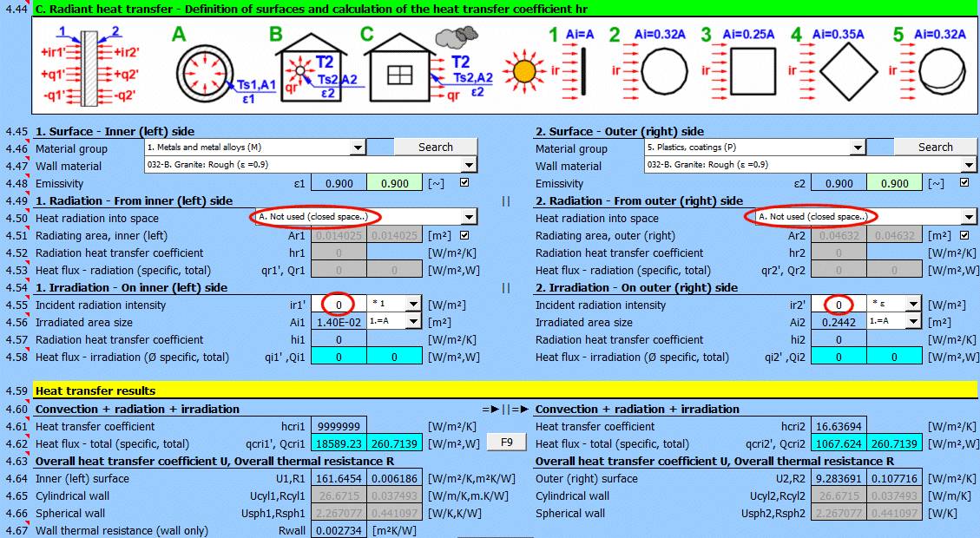Click the outer surface Search button
This screenshot has height=538, width=980.
click(935, 148)
